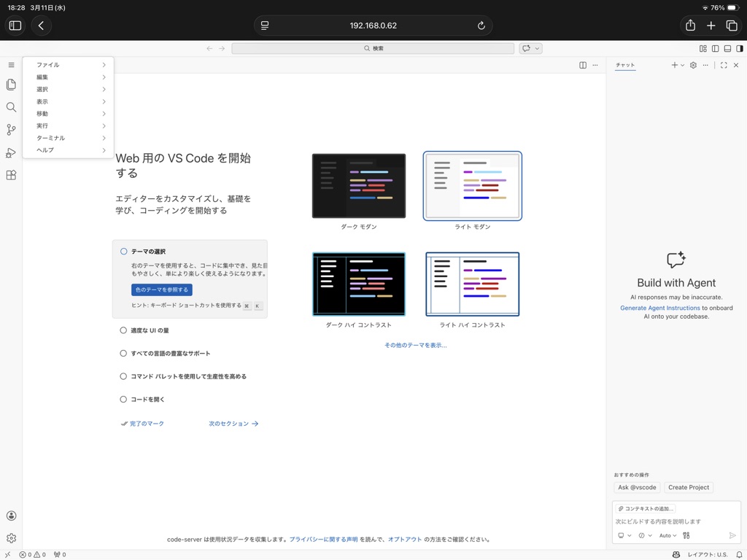Open the Run and Debug view
The width and height of the screenshot is (747, 560).
pyautogui.click(x=11, y=152)
